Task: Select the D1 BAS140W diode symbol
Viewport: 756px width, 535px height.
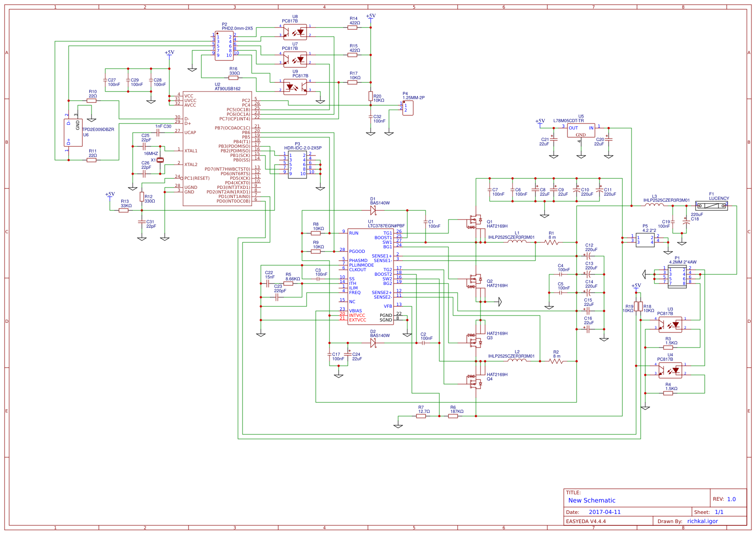Action: [x=373, y=210]
